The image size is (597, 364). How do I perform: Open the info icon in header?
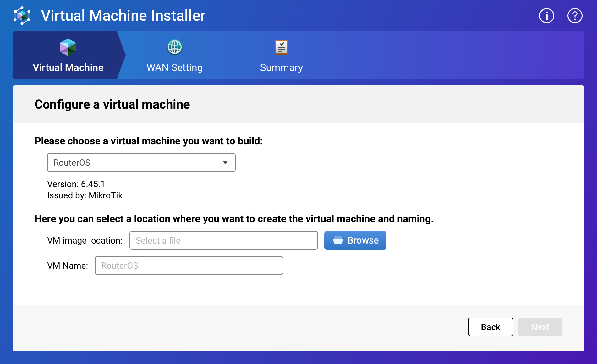(x=547, y=16)
